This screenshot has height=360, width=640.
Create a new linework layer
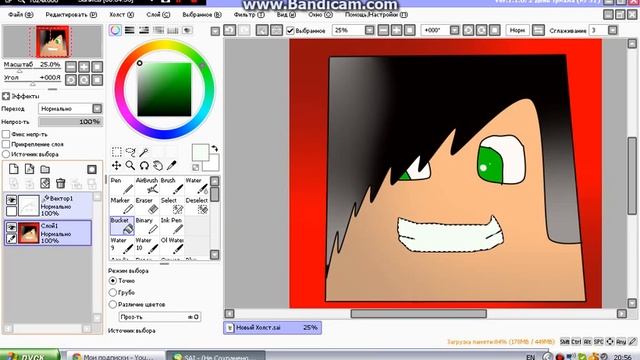[29, 169]
